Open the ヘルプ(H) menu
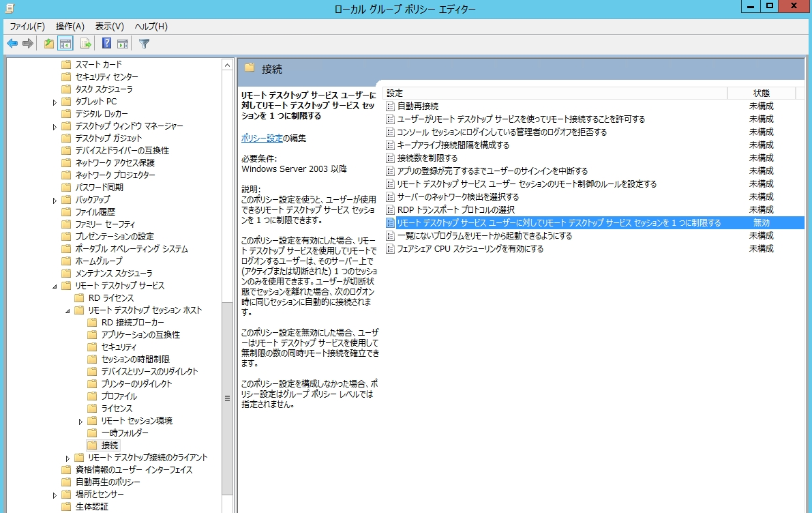The height and width of the screenshot is (513, 812). [x=151, y=27]
